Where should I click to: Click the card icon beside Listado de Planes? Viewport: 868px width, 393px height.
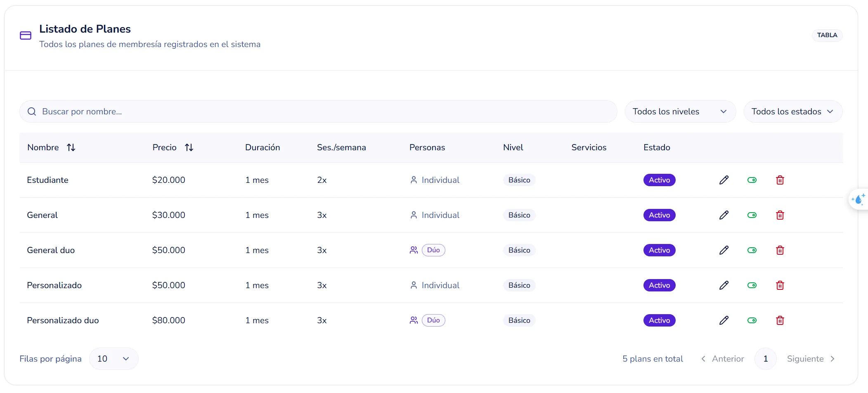coord(26,36)
